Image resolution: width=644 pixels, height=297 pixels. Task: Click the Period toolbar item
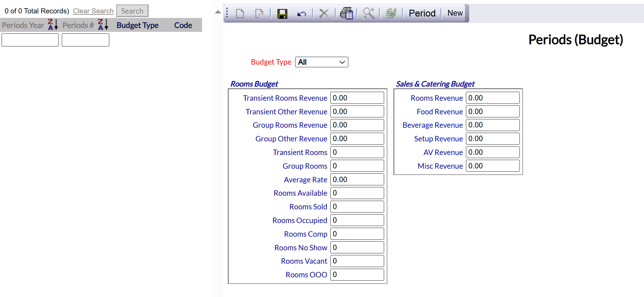[x=422, y=13]
